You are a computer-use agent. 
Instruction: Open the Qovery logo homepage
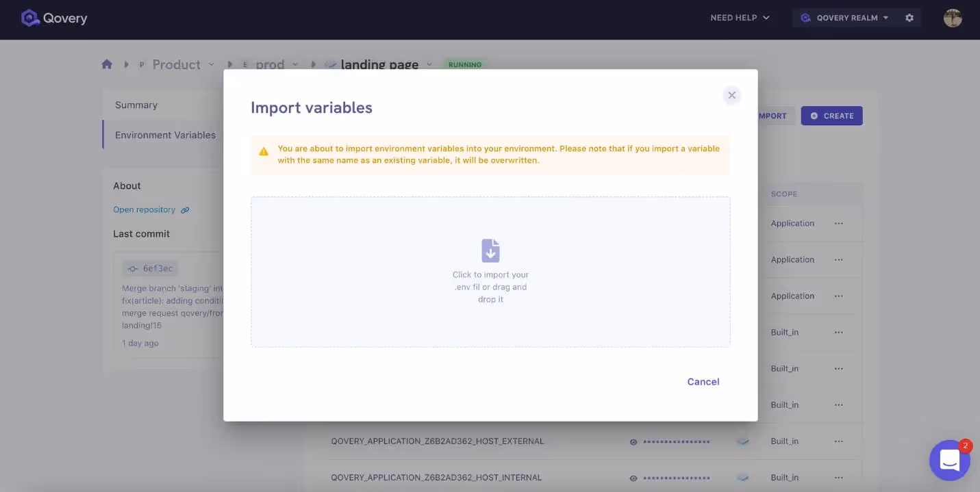pyautogui.click(x=53, y=18)
